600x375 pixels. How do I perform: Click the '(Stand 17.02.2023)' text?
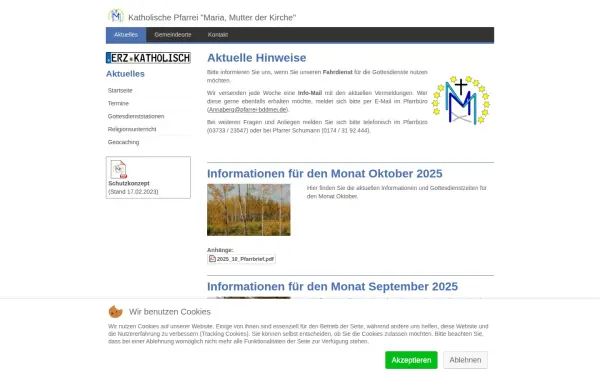coord(133,192)
